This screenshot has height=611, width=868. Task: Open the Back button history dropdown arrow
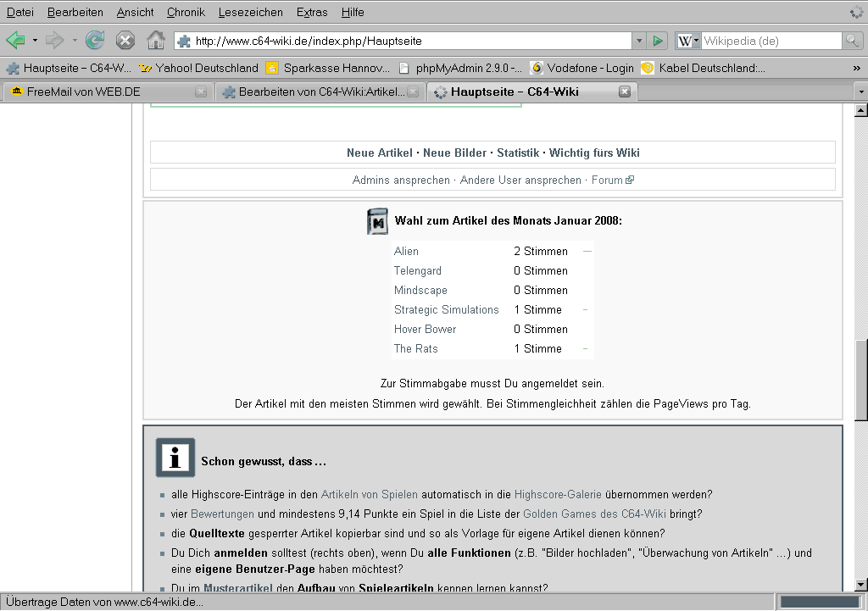click(35, 40)
